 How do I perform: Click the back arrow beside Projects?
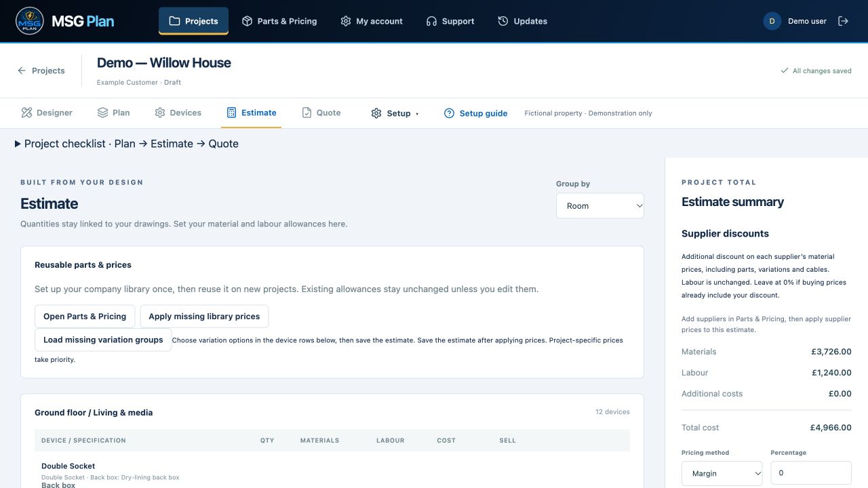(x=22, y=70)
